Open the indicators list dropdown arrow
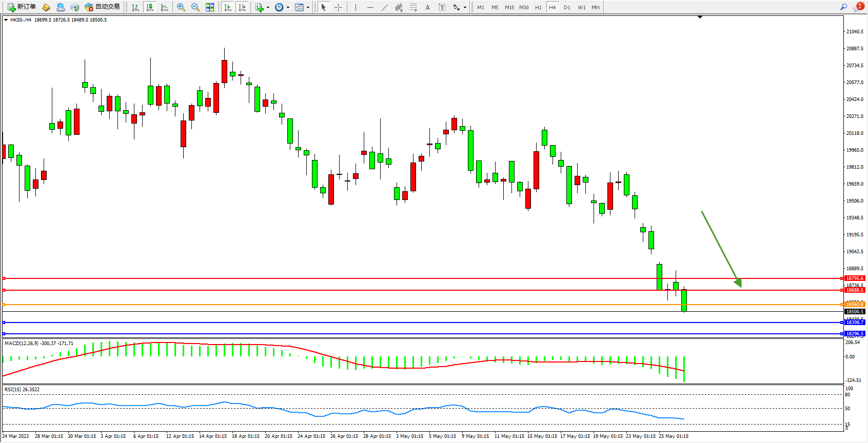 268,7
